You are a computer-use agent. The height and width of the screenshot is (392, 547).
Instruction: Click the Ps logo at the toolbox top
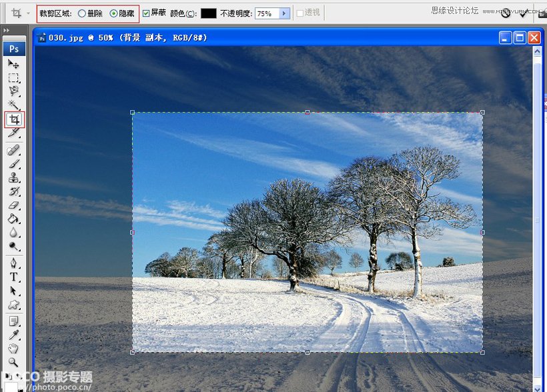click(13, 48)
